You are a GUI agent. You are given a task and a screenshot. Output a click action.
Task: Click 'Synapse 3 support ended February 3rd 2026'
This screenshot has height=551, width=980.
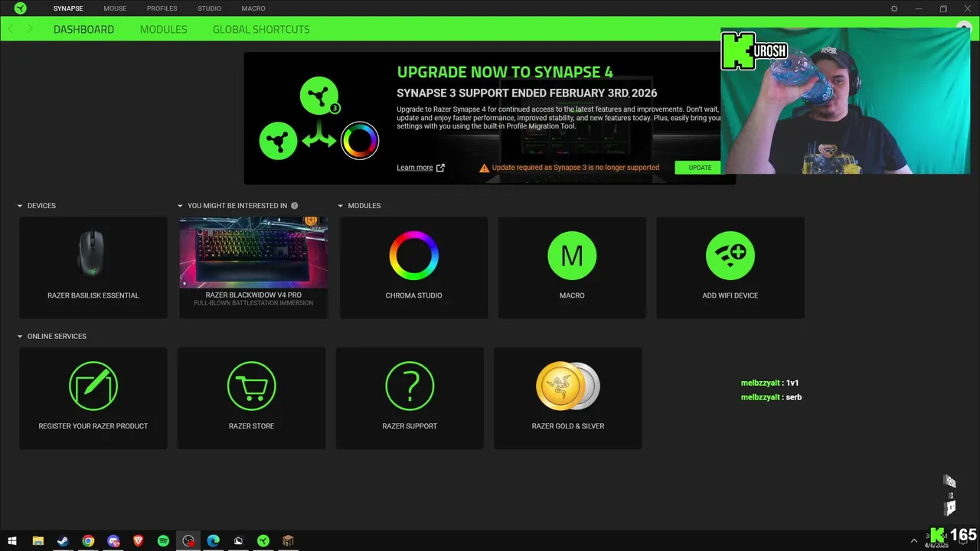(527, 93)
